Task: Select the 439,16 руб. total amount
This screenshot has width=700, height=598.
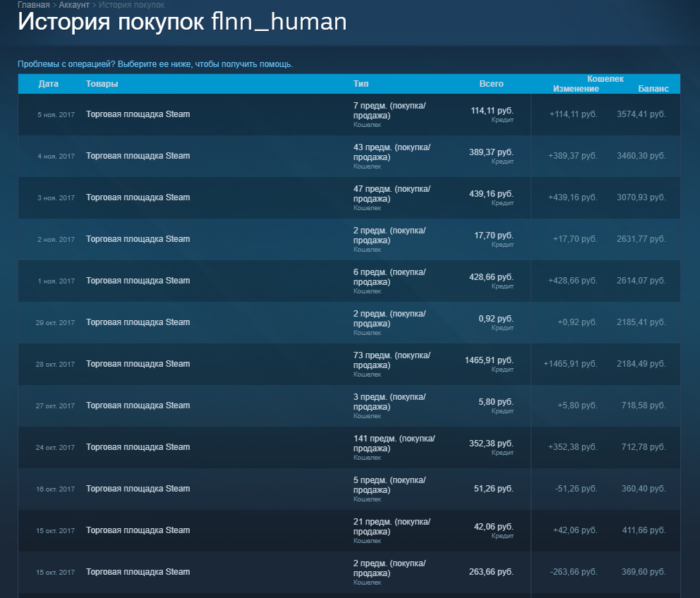Action: click(491, 194)
